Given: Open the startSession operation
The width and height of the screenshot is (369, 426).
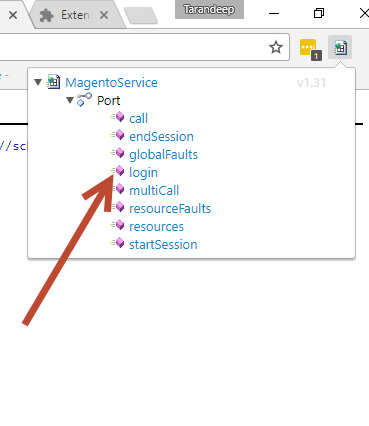Looking at the screenshot, I should pos(163,244).
